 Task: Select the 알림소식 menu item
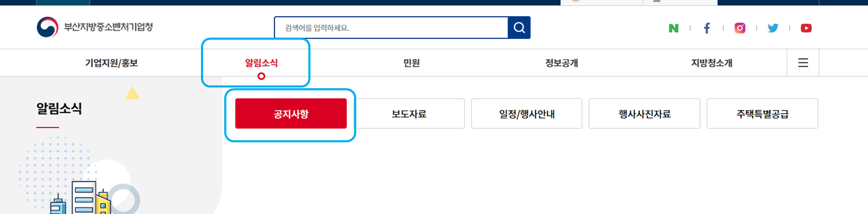[x=261, y=63]
